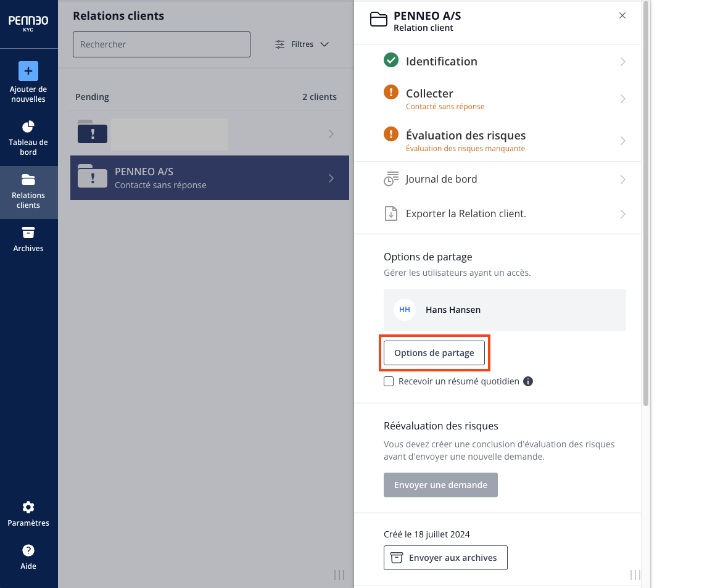
Task: Open Tableau de bord pie chart icon
Action: 28,126
